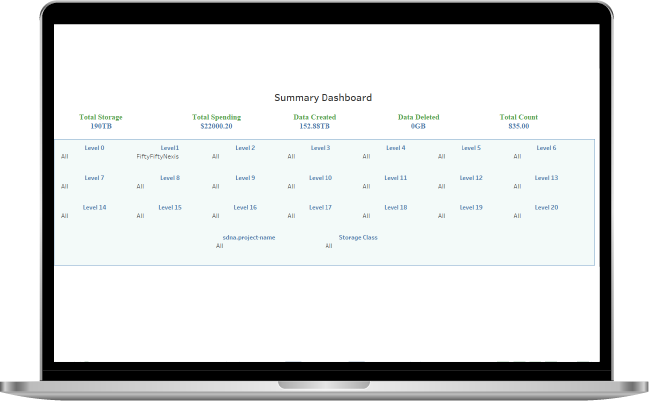The width and height of the screenshot is (649, 401).
Task: Open the Level 11 filter dropdown
Action: (x=366, y=186)
